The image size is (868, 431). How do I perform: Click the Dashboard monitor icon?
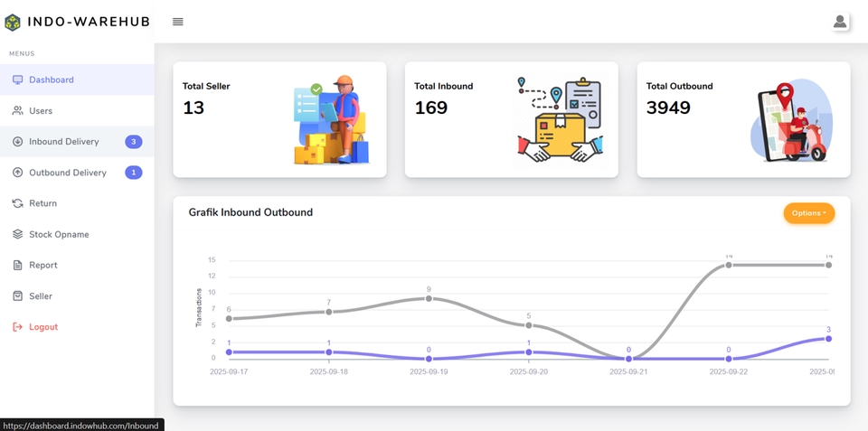[17, 80]
